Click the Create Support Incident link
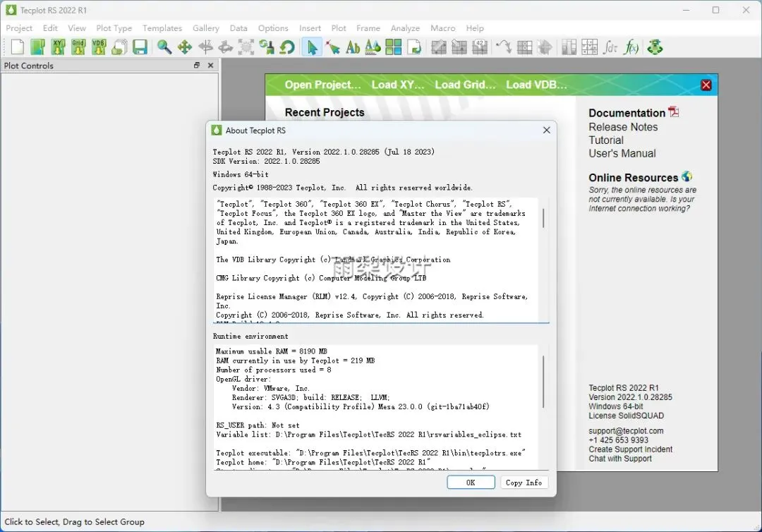The image size is (762, 532). (630, 449)
